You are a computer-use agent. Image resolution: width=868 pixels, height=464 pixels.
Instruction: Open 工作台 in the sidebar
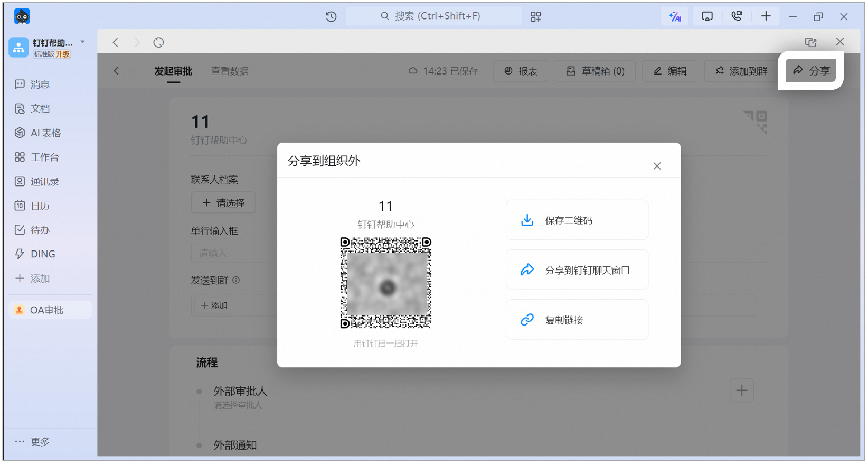click(37, 157)
